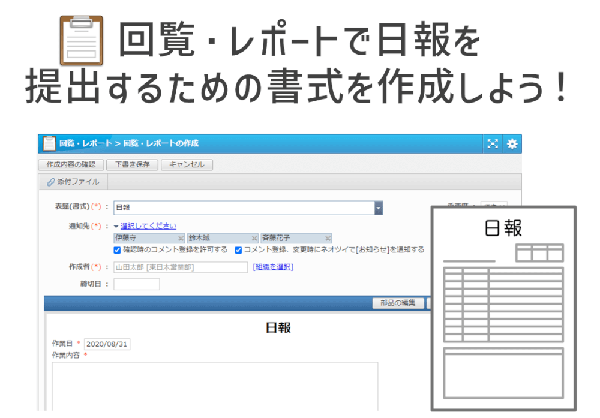Click the 回覧・レポート breadcrumb in the header
Viewport: 600px width, 418px height.
[86, 144]
